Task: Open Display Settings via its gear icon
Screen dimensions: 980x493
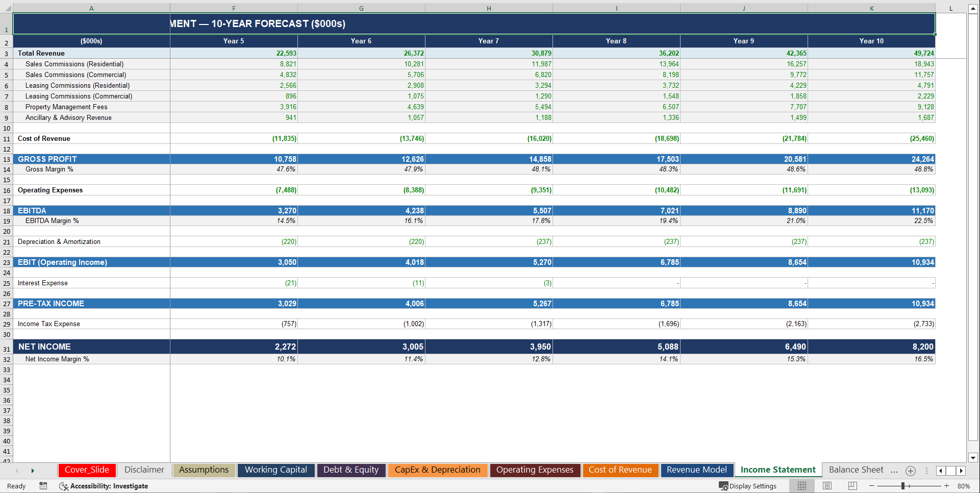Action: click(x=724, y=486)
